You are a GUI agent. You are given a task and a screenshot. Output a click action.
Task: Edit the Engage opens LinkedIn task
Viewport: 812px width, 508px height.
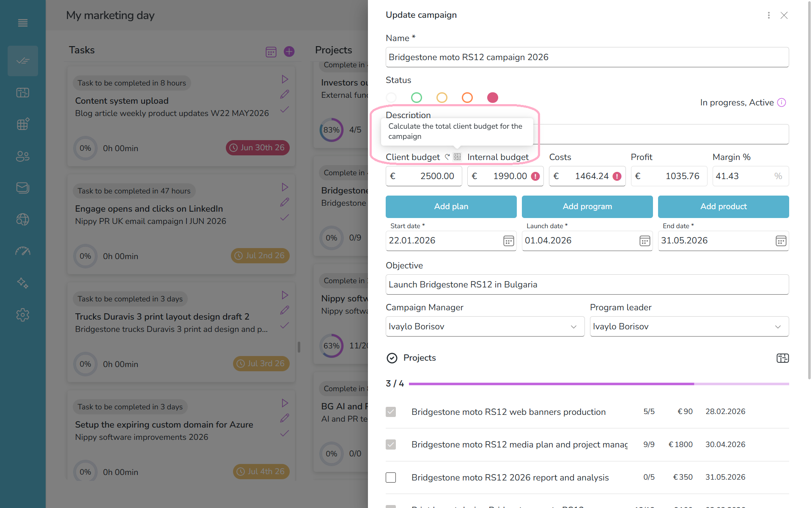pyautogui.click(x=285, y=202)
